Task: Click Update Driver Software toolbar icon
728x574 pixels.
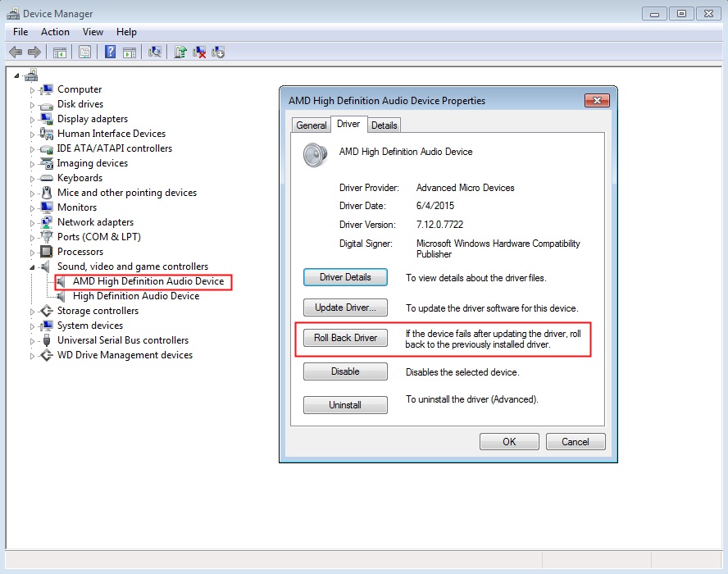Action: coord(180,52)
